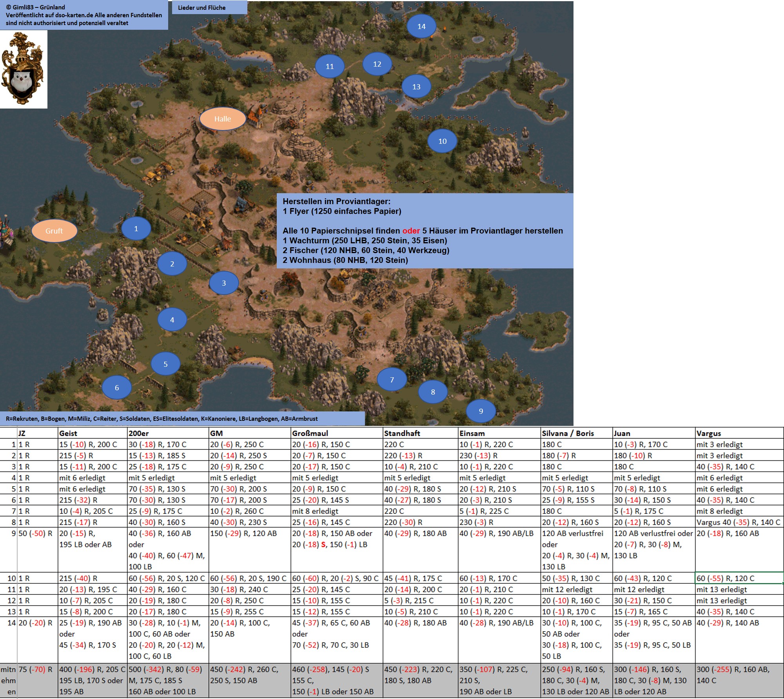The height and width of the screenshot is (699, 784).
Task: Click the line '2 Wohnhaus (80 NHB, 120 Stein)'
Action: (345, 260)
